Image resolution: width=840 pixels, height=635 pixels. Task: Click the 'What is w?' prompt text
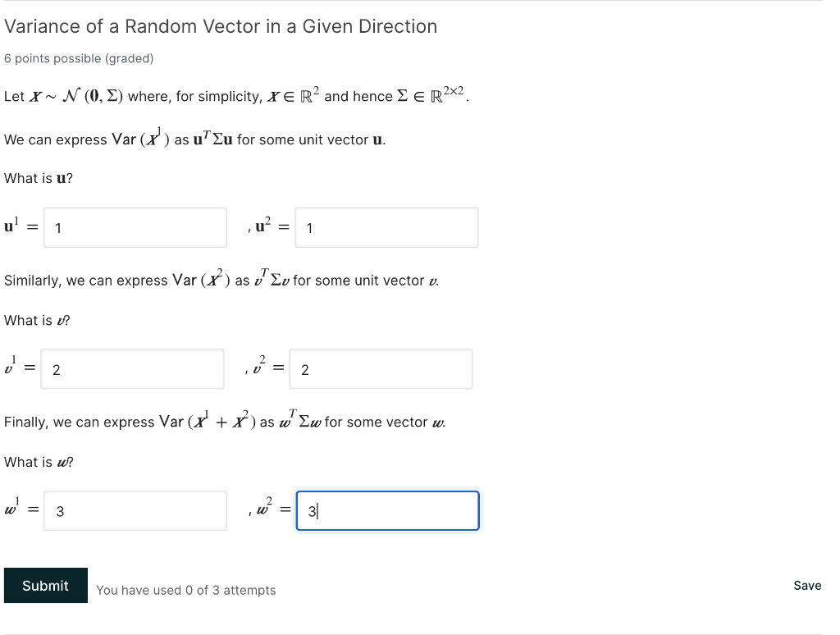38,462
